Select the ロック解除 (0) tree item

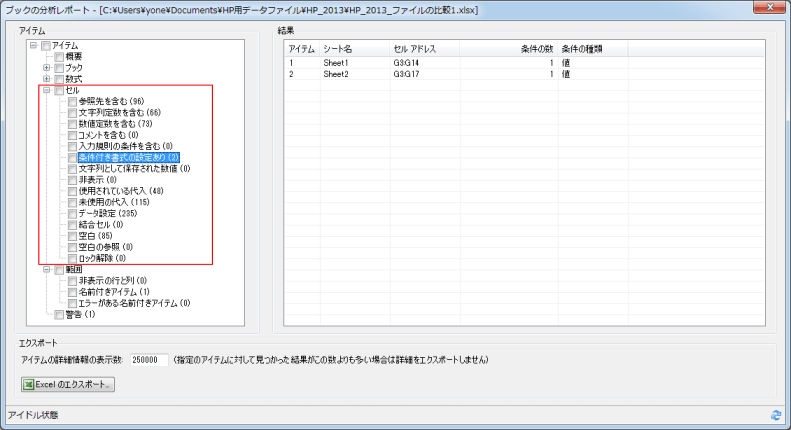(x=102, y=258)
